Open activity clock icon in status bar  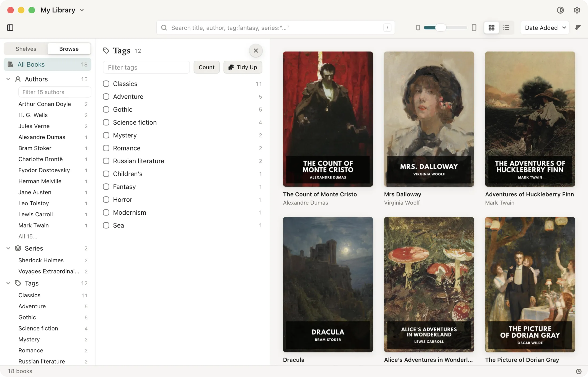pyautogui.click(x=579, y=371)
